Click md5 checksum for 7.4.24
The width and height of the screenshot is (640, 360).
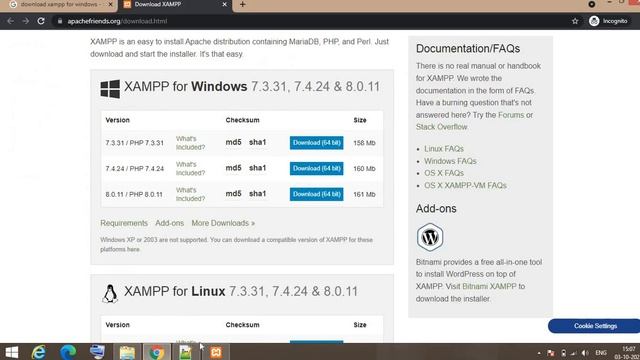click(x=233, y=168)
